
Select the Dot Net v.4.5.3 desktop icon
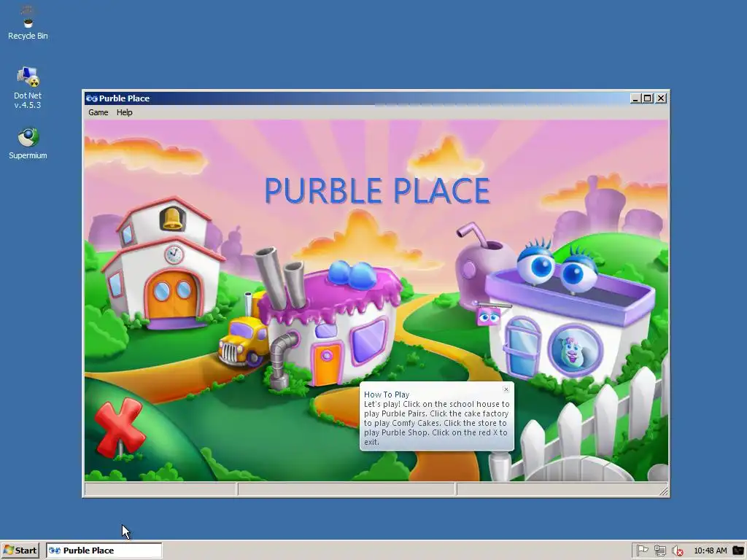(x=28, y=88)
